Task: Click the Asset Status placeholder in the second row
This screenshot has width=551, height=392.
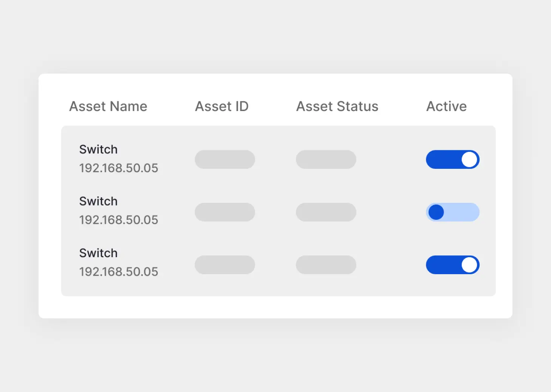Action: (x=326, y=212)
